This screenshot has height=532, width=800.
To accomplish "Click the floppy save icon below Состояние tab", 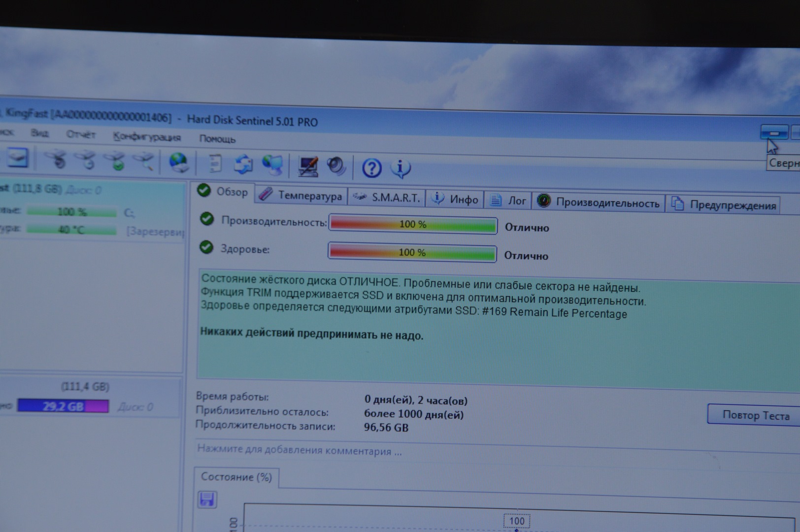I will [207, 499].
